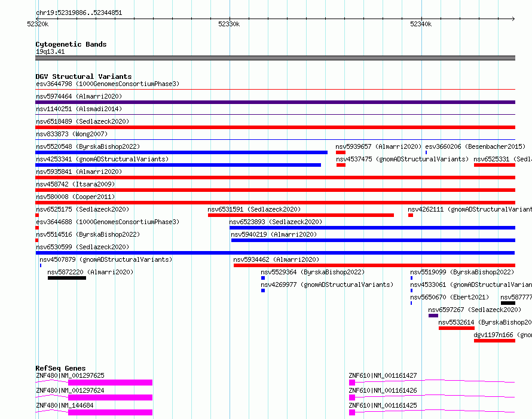Open the nsv458742 Itsara2009 red bar
532x419 pixels.
click(275, 190)
